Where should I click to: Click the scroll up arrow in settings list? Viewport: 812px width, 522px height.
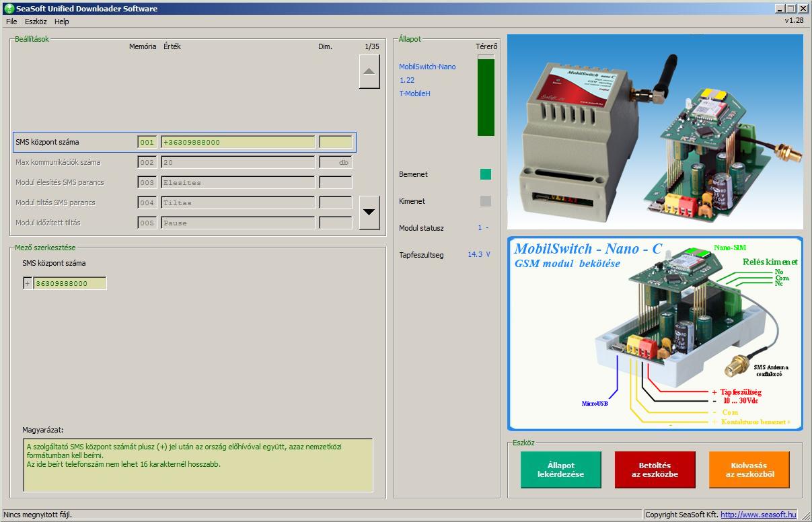point(369,72)
